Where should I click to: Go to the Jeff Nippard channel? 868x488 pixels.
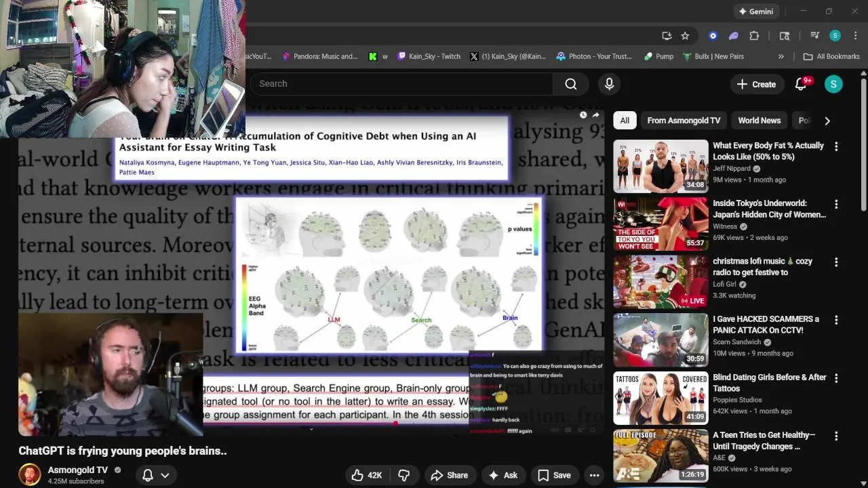[x=732, y=169]
